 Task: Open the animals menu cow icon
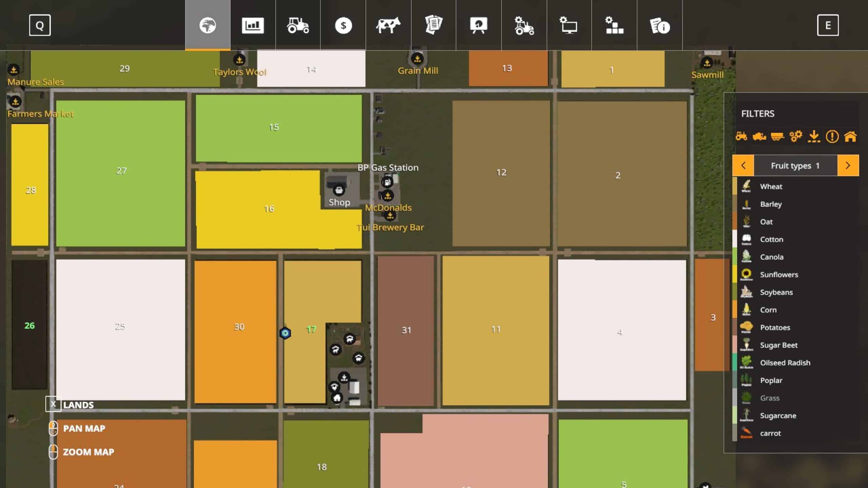click(388, 25)
